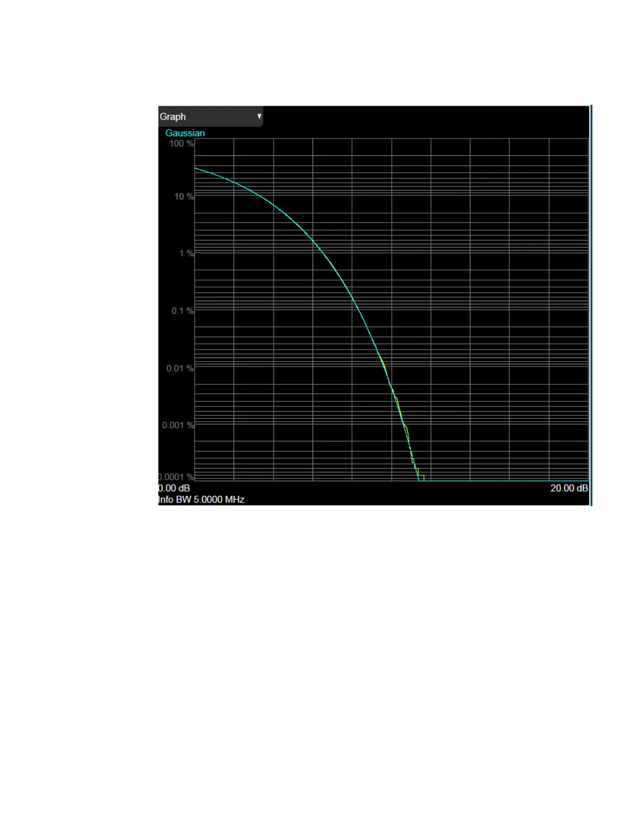The height and width of the screenshot is (834, 644).
Task: Click the 0.00 dB start value
Action: pyautogui.click(x=174, y=488)
